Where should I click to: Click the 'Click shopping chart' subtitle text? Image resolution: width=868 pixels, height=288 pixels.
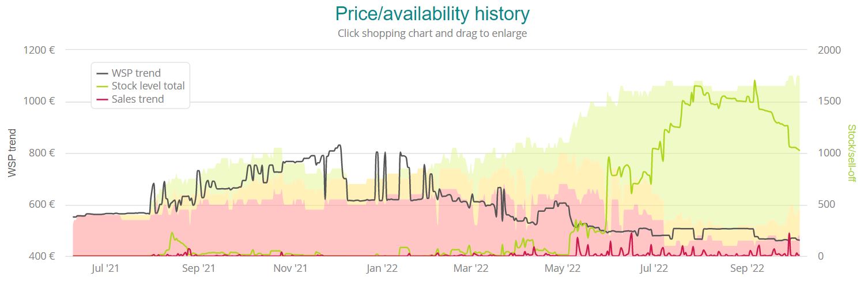[x=432, y=33]
